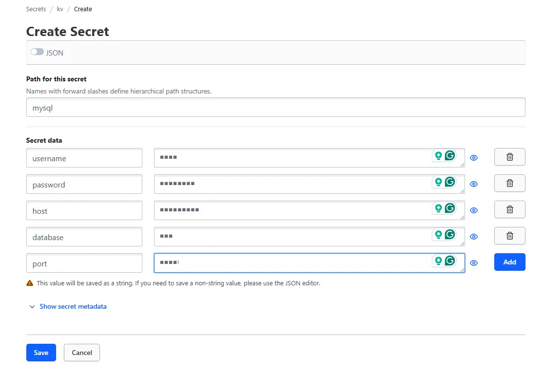Delete the username secret row
The width and height of the screenshot is (544, 392).
coord(509,157)
